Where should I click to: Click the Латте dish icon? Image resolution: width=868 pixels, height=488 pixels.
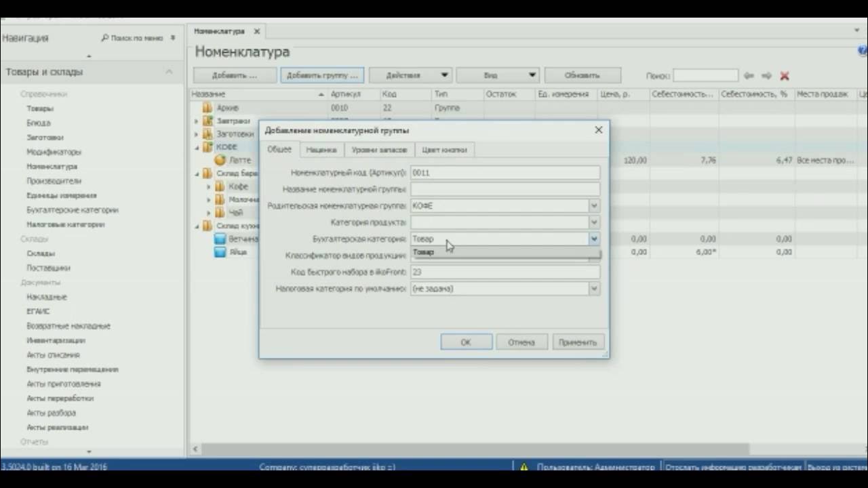(220, 160)
